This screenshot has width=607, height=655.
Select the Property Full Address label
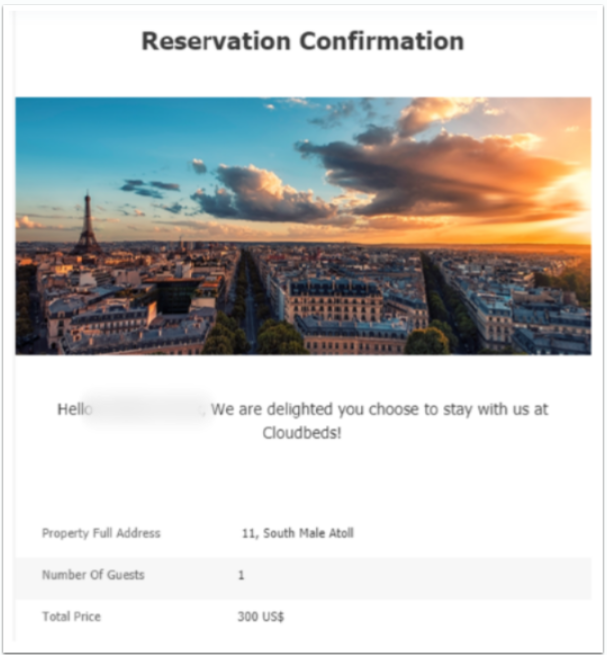point(101,533)
